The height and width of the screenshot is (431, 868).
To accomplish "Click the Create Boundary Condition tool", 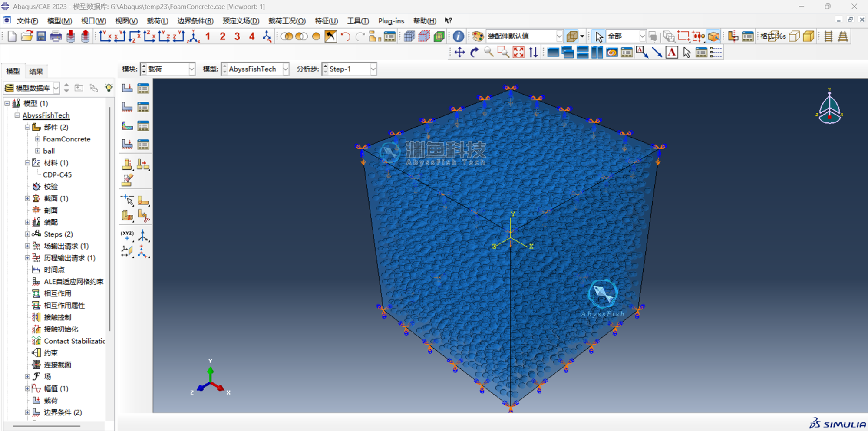I will pyautogui.click(x=127, y=107).
